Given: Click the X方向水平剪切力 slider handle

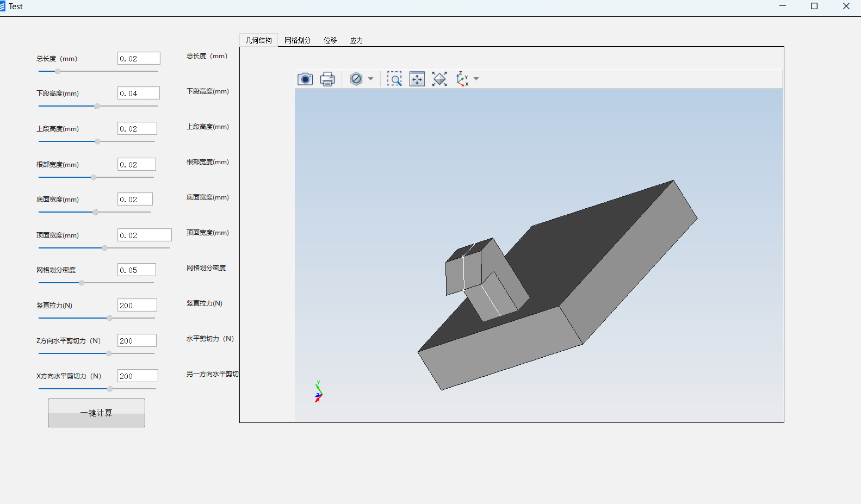Looking at the screenshot, I should [x=110, y=389].
